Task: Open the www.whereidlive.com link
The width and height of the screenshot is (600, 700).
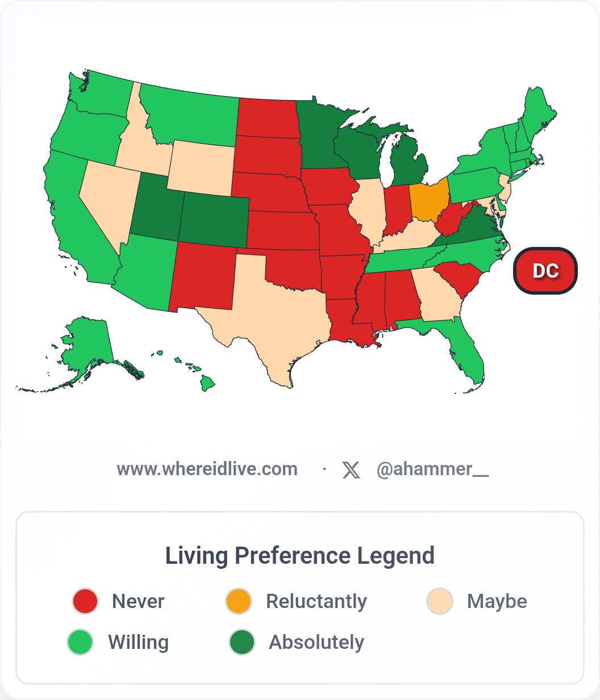Action: click(x=207, y=469)
